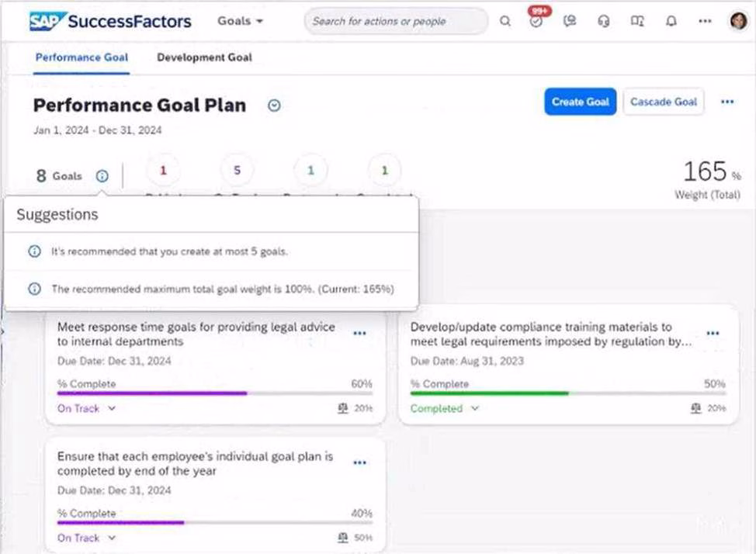
Task: Open the three-dot menu in the top header
Action: pyautogui.click(x=705, y=22)
